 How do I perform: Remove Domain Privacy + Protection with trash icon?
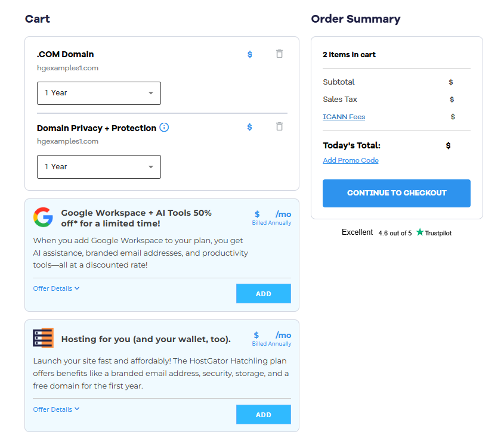(279, 126)
